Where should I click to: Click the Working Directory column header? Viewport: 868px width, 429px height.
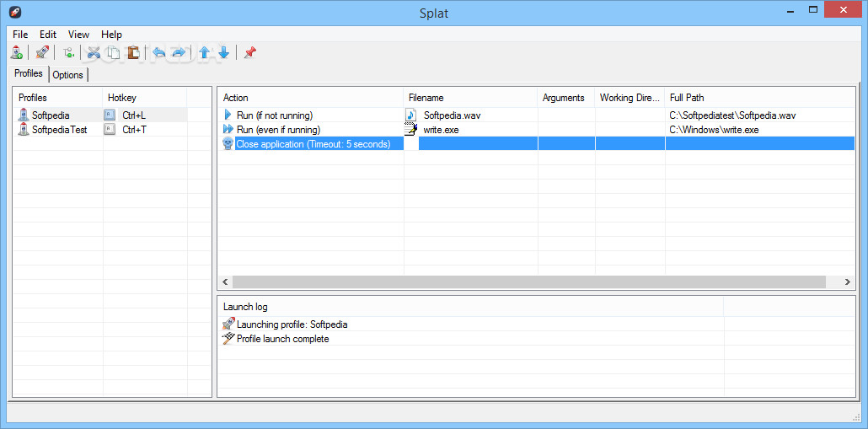click(630, 98)
